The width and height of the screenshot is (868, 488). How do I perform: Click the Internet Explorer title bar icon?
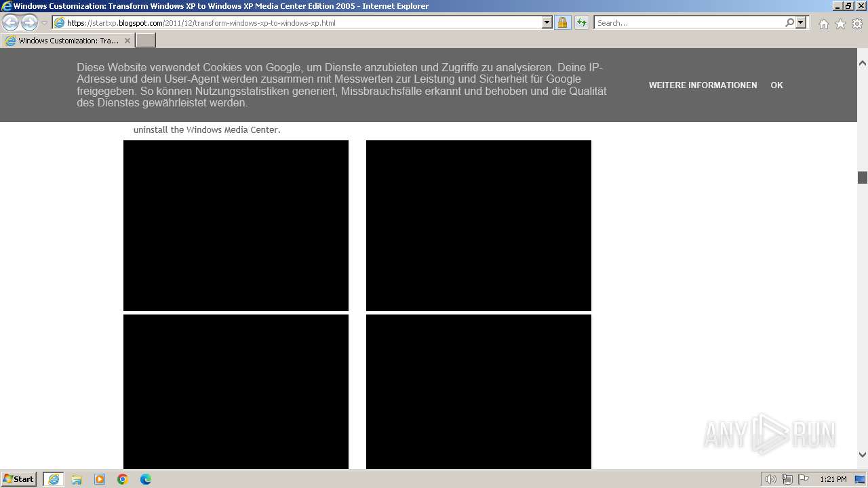[x=6, y=6]
